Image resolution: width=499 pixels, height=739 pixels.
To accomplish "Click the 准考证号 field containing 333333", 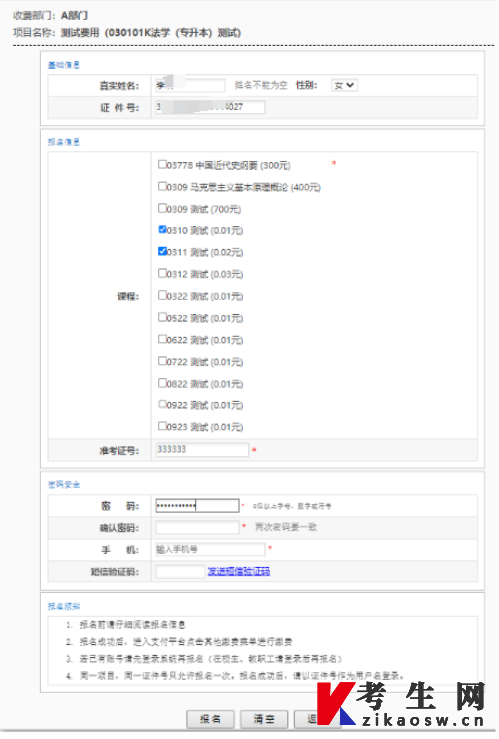I will coord(202,450).
